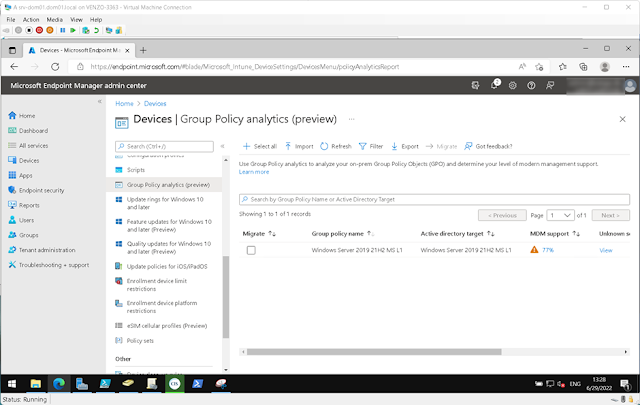Click the View link in row
This screenshot has width=640, height=405.
606,250
